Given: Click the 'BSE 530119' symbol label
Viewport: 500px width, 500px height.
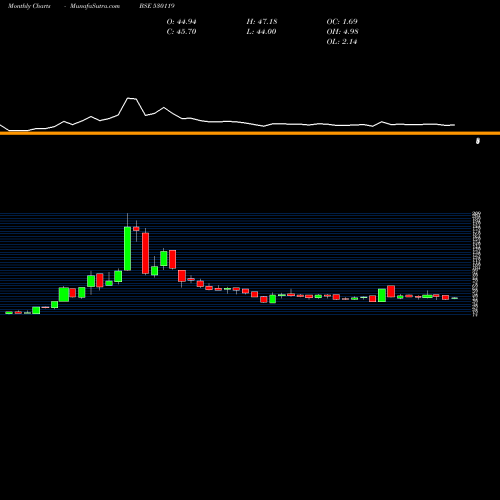Looking at the screenshot, I should tap(157, 6).
